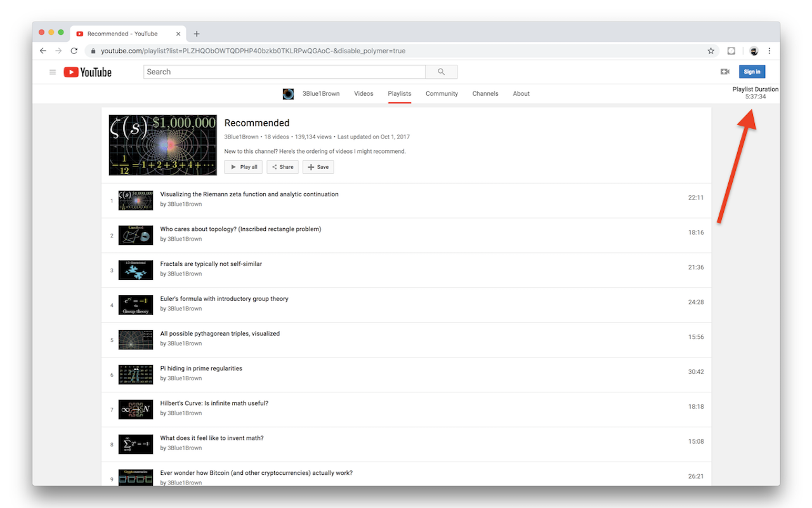Viewport: 812px width, 508px height.
Task: Click the address bar URL
Action: pyautogui.click(x=253, y=51)
